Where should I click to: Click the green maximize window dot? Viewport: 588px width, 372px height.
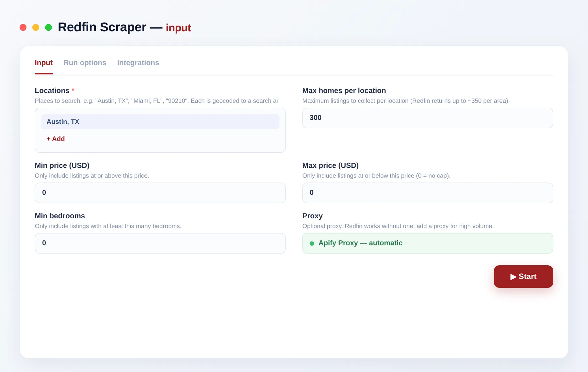coord(48,27)
